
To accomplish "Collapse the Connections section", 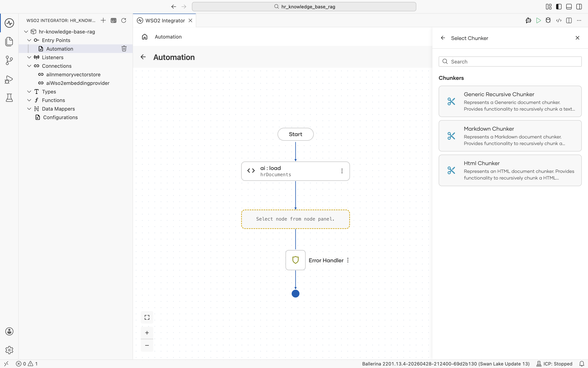I will click(x=29, y=66).
